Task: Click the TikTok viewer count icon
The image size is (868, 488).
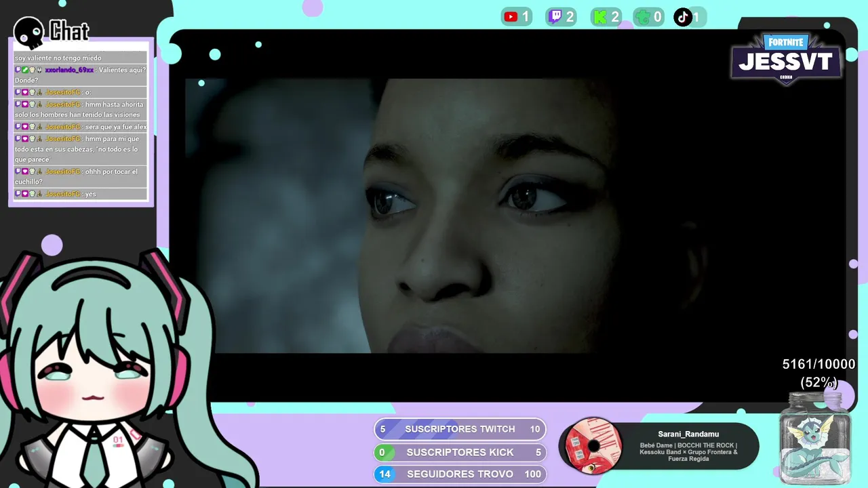Action: (x=682, y=17)
